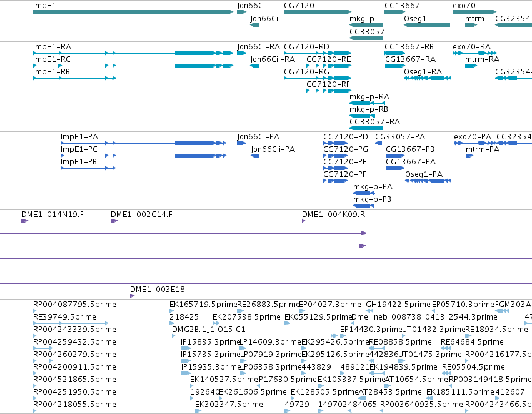
Task: Select protein CG7120-PE
Action: tap(336, 168)
